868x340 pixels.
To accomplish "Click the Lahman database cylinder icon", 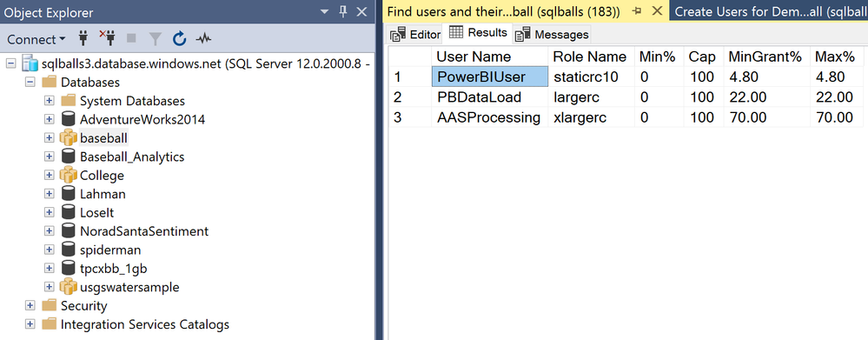I will tap(68, 194).
